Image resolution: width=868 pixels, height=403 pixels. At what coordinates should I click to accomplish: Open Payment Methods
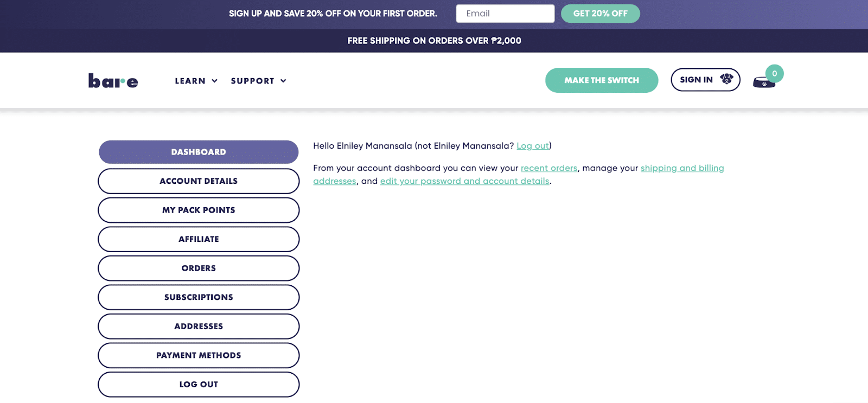coord(199,355)
